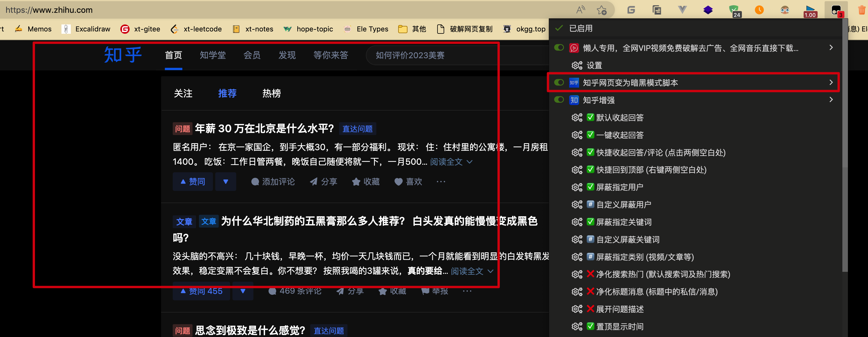The width and height of the screenshot is (868, 337).
Task: Click the Tampermonkey extension icon in the toolbar
Action: (836, 10)
